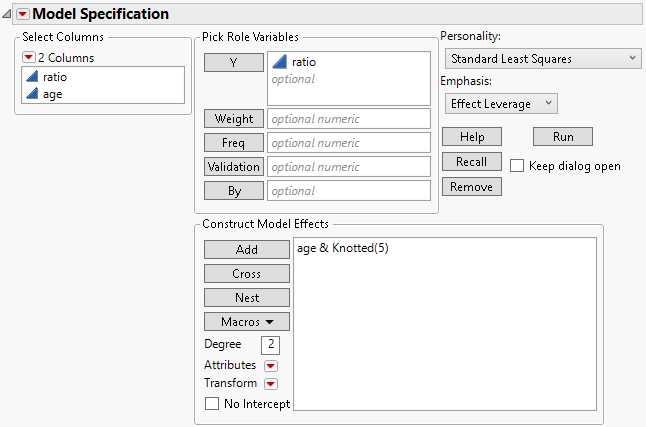
Task: Check the No Intercept option
Action: point(211,404)
